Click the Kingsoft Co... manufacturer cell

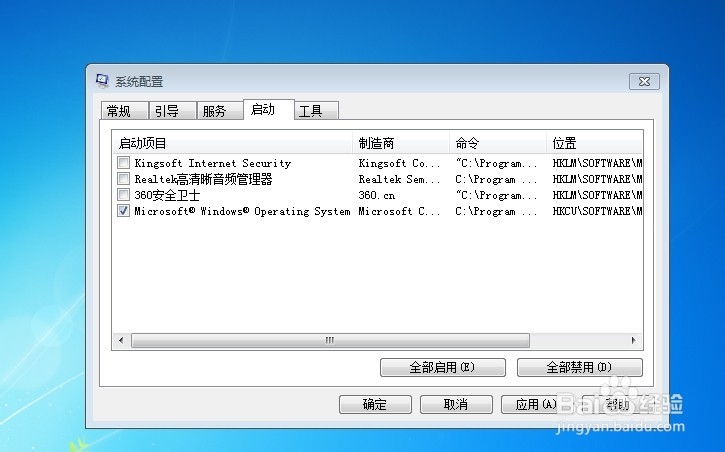pos(399,163)
